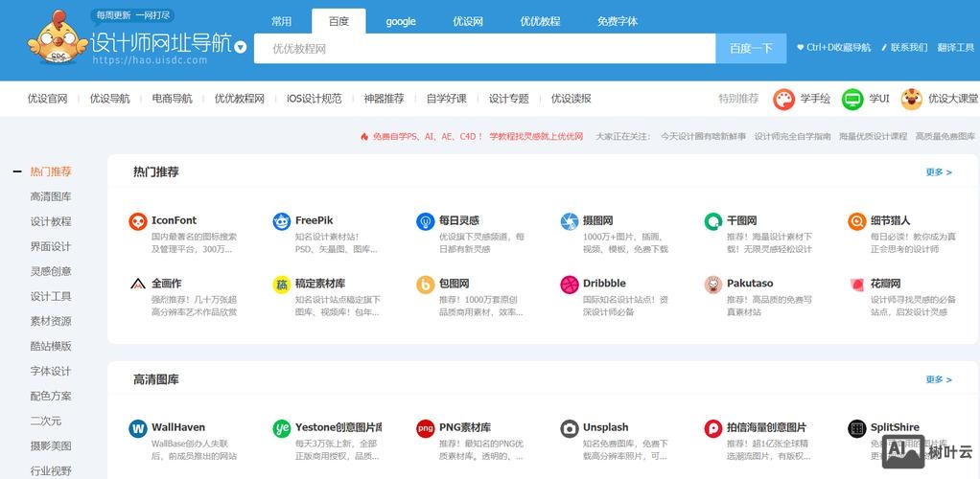Open 优设官网 in the nav bar

point(48,99)
